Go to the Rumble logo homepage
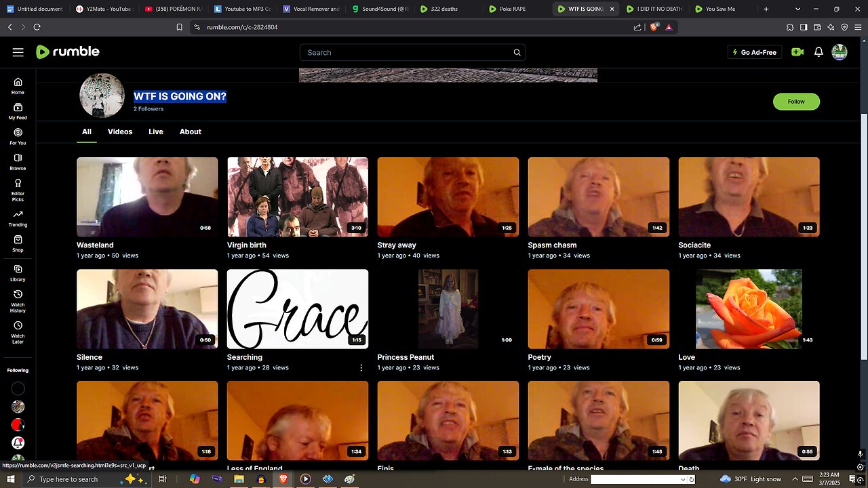This screenshot has width=868, height=488. (x=68, y=52)
